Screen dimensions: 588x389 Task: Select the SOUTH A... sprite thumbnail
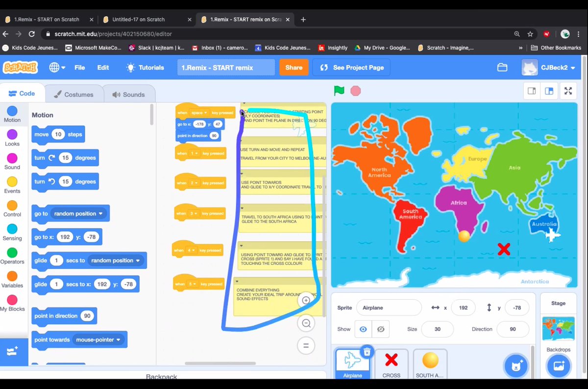click(430, 364)
